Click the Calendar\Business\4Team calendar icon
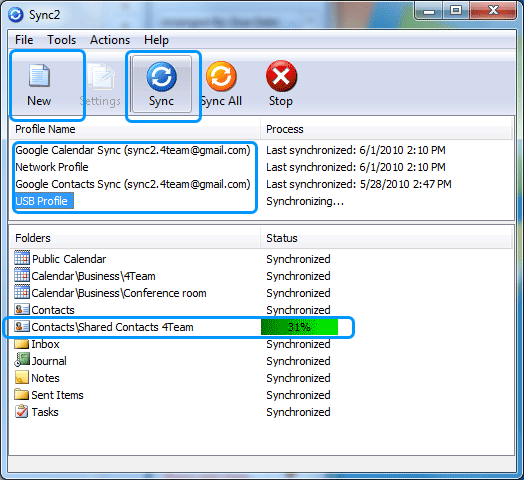Image resolution: width=524 pixels, height=480 pixels. click(x=22, y=275)
